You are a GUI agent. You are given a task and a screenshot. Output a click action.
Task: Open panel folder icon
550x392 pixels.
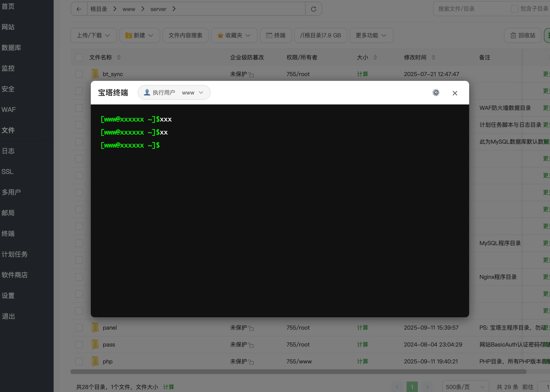(x=95, y=327)
